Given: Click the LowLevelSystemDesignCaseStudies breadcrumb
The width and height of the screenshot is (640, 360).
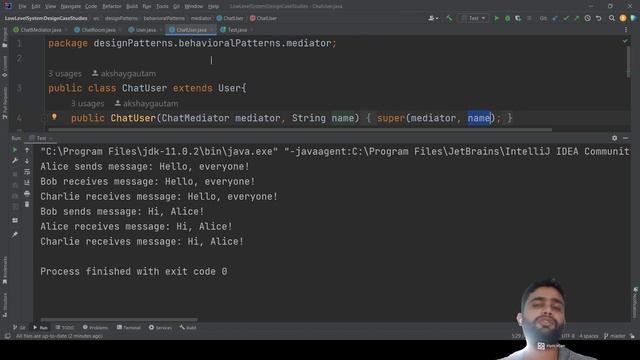Looking at the screenshot, I should [x=46, y=18].
